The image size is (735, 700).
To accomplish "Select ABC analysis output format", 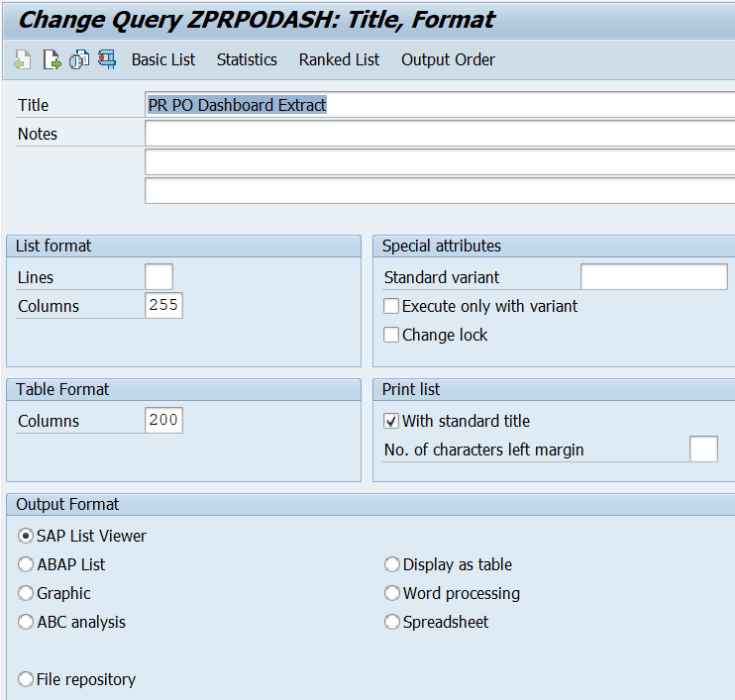I will coord(26,622).
